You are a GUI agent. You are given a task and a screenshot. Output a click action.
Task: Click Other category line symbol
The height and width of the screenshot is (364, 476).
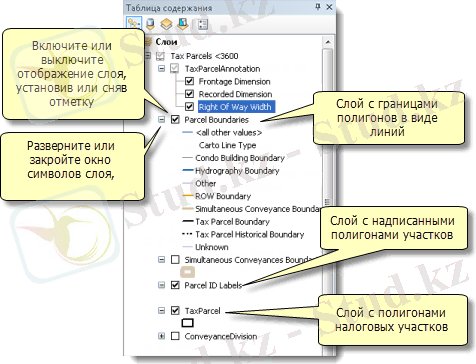188,183
